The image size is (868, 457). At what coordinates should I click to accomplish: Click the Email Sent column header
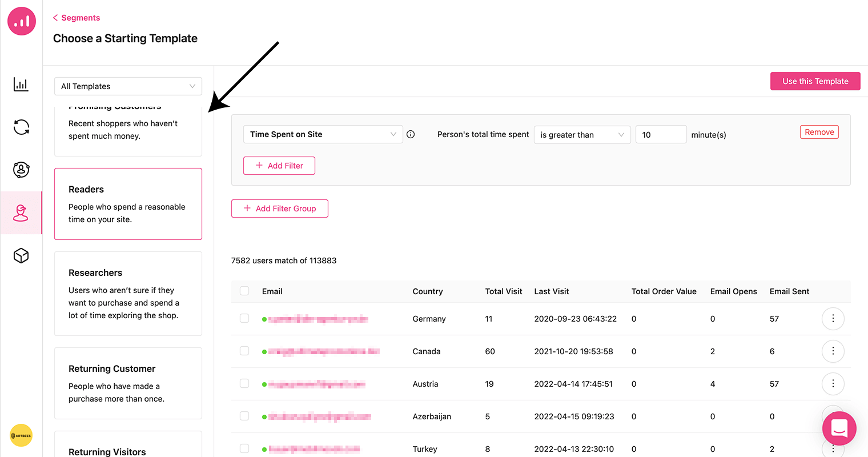790,291
